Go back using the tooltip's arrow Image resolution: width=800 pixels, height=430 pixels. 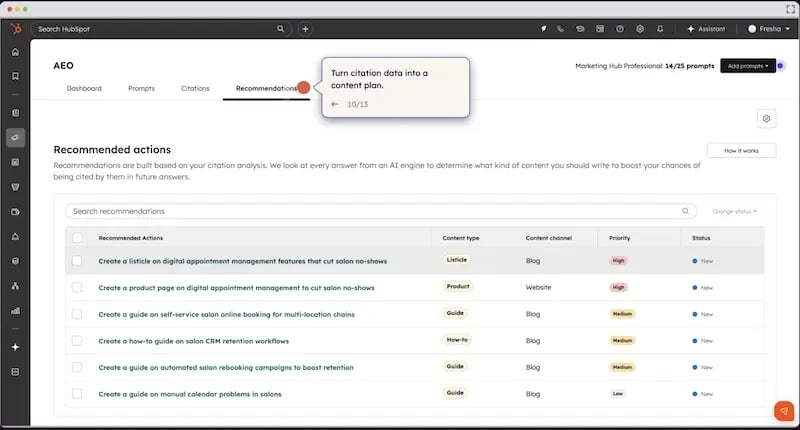click(x=335, y=104)
